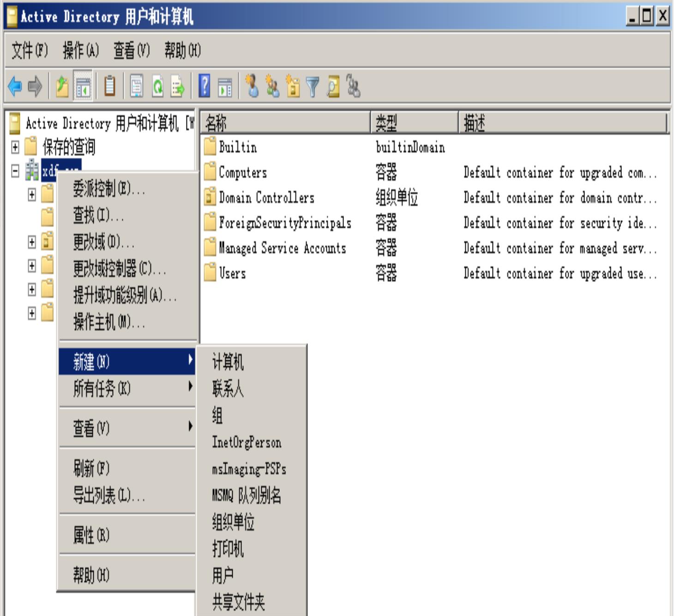The width and height of the screenshot is (674, 616).
Task: Choose 查找(I)... from context menu
Action: click(128, 215)
